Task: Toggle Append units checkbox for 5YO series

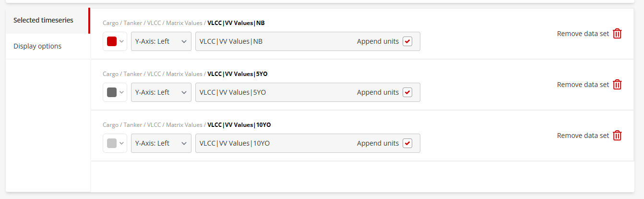Action: pos(407,92)
